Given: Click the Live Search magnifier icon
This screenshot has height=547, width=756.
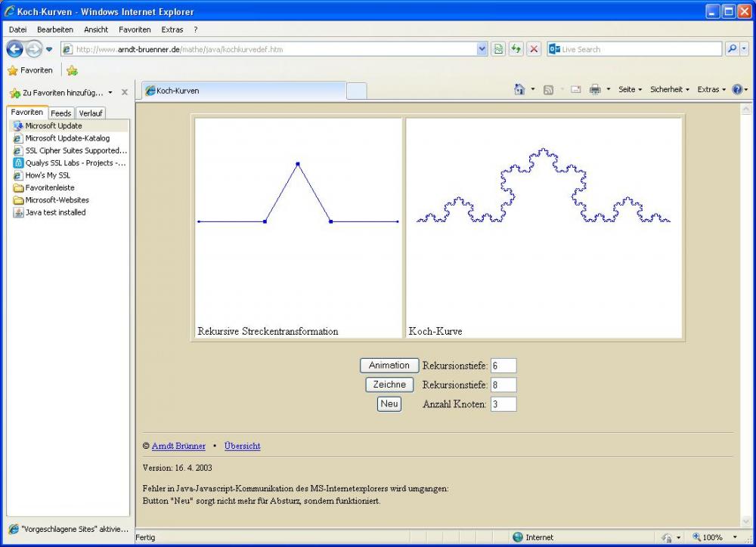Looking at the screenshot, I should pos(732,49).
